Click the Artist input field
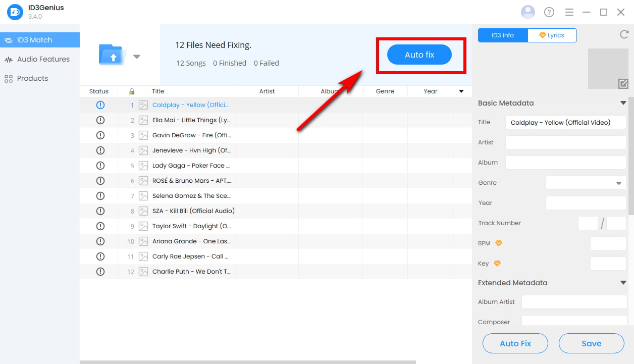The width and height of the screenshot is (634, 364). 565,142
